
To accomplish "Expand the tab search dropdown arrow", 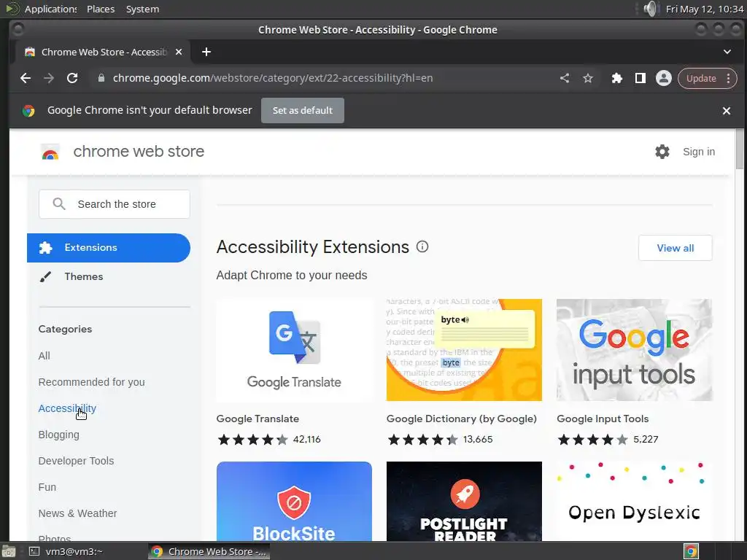I will click(727, 52).
